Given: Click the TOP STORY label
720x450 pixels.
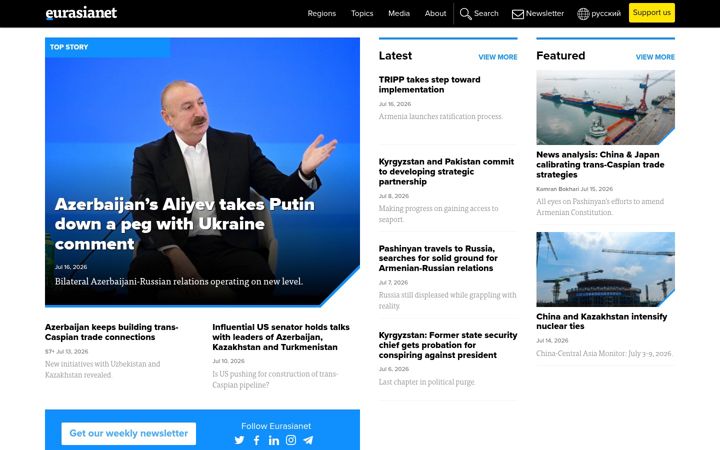Looking at the screenshot, I should click(69, 47).
